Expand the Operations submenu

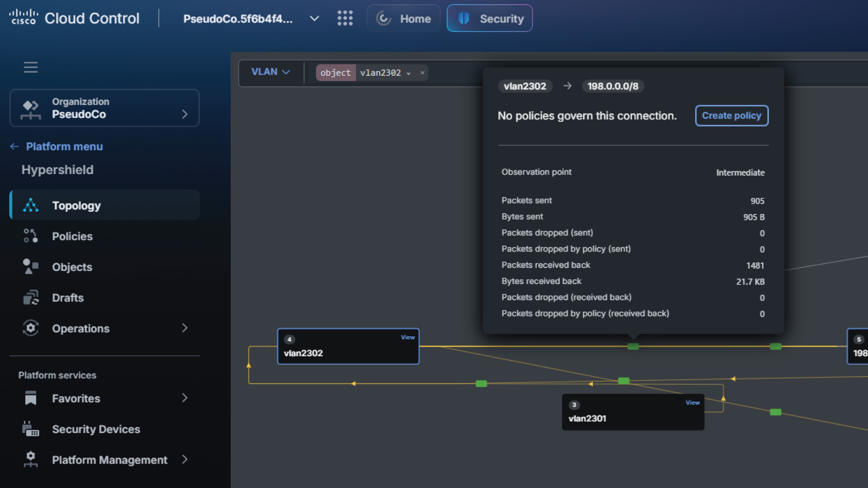coord(185,328)
